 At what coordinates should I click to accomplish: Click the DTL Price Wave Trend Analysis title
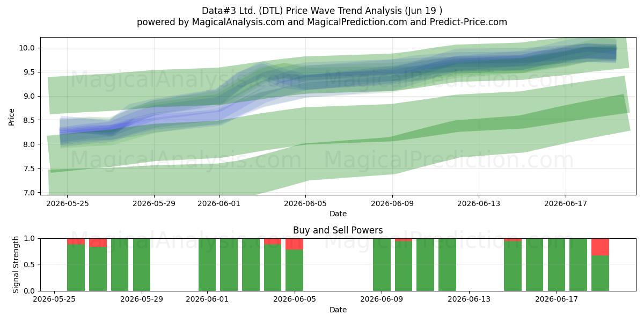tap(322, 11)
